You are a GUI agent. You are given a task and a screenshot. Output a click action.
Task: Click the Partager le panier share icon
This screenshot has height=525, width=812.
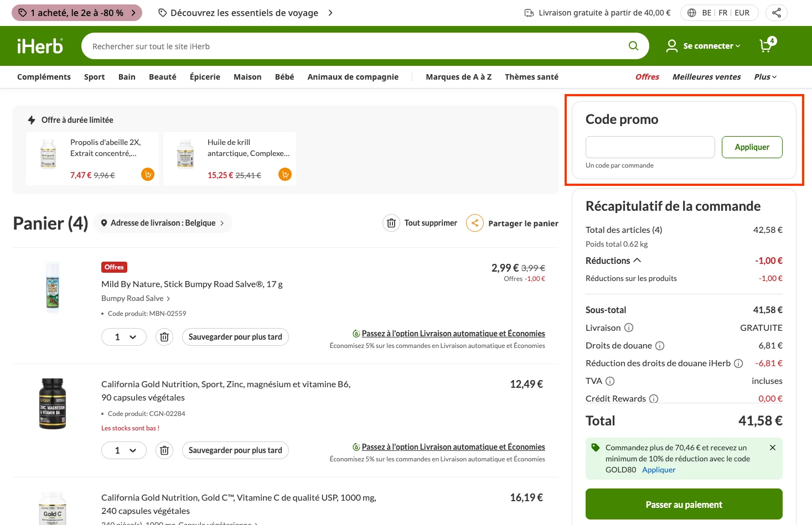(475, 223)
